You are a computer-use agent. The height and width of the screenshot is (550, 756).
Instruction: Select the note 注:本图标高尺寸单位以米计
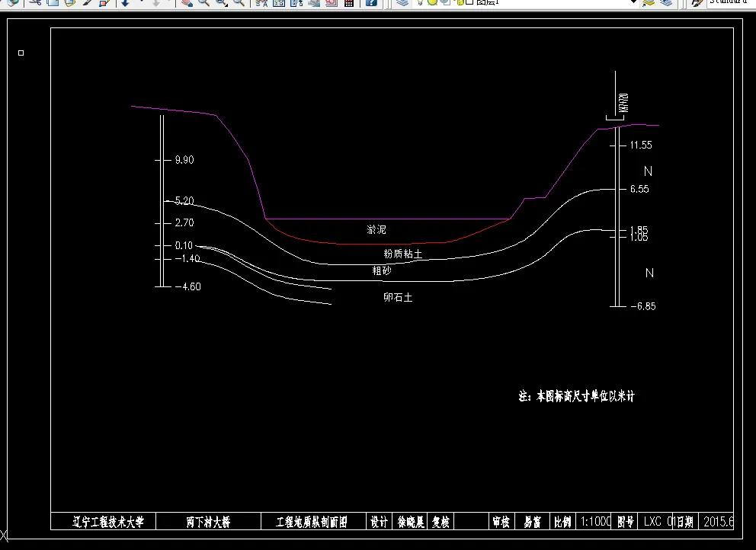[x=577, y=396]
